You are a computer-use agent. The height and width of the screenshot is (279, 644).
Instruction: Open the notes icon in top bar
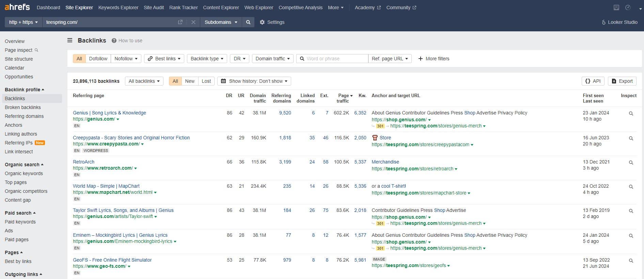(x=616, y=7)
